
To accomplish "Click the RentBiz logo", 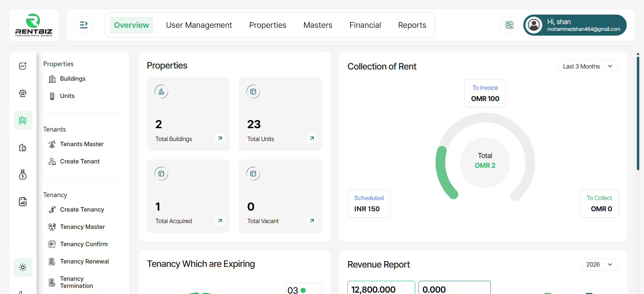I will 34,25.
